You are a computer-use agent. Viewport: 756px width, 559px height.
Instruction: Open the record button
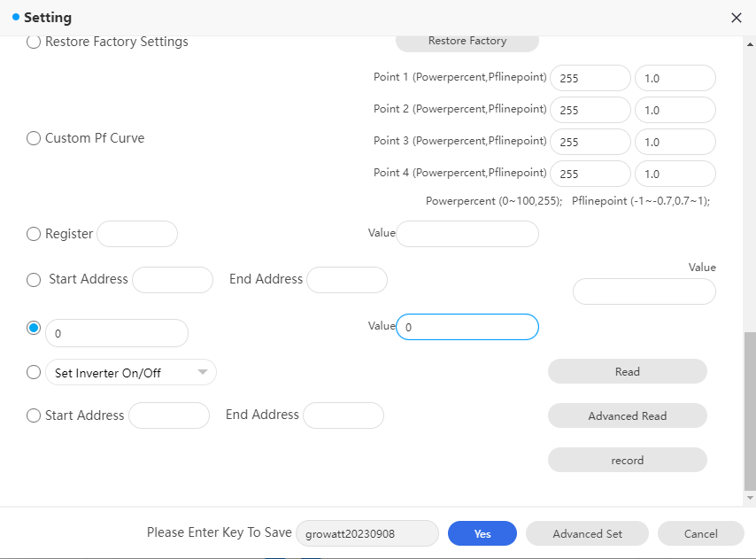627,460
